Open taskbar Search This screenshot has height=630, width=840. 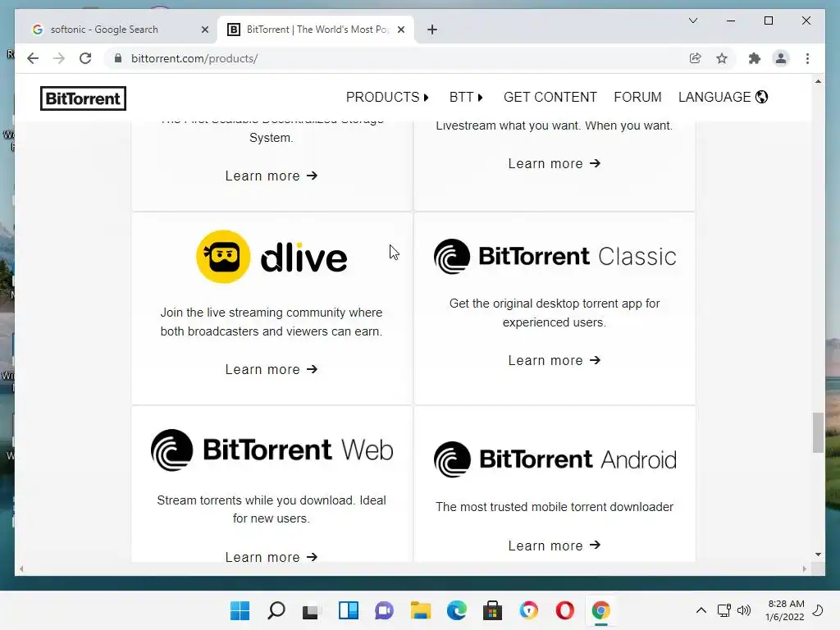[276, 610]
